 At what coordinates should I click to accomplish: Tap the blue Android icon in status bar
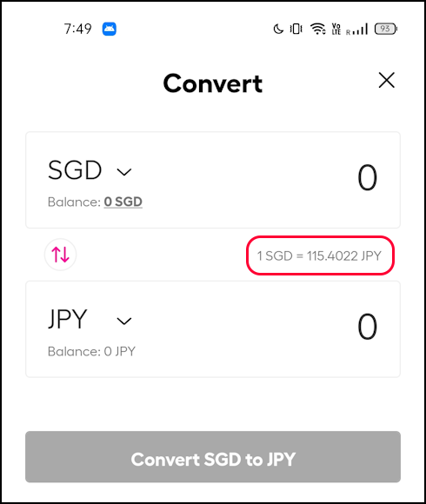pos(110,29)
